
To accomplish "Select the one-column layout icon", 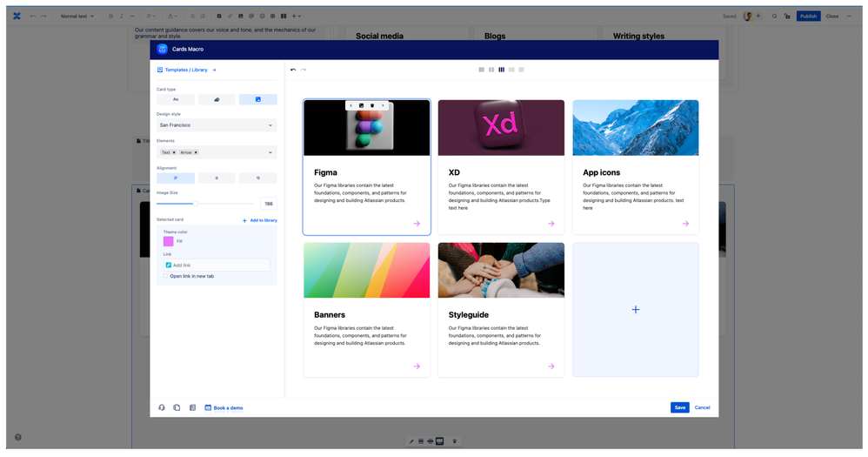I will tap(481, 70).
